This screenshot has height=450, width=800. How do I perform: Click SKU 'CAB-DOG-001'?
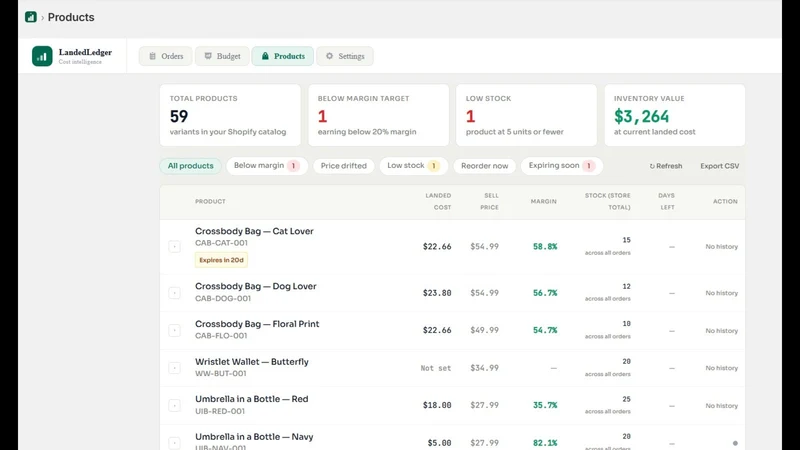[x=223, y=298]
